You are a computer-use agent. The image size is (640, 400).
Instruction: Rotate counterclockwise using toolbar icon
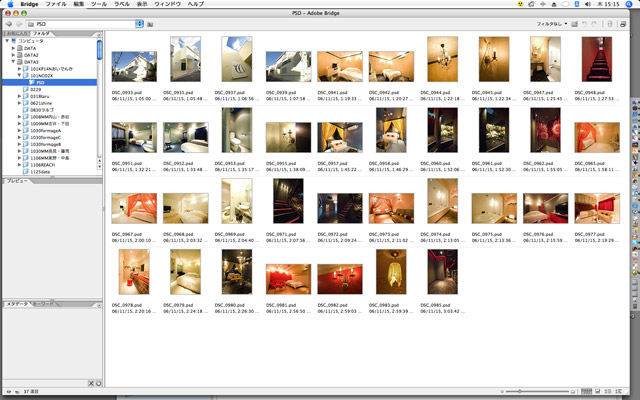pos(584,24)
